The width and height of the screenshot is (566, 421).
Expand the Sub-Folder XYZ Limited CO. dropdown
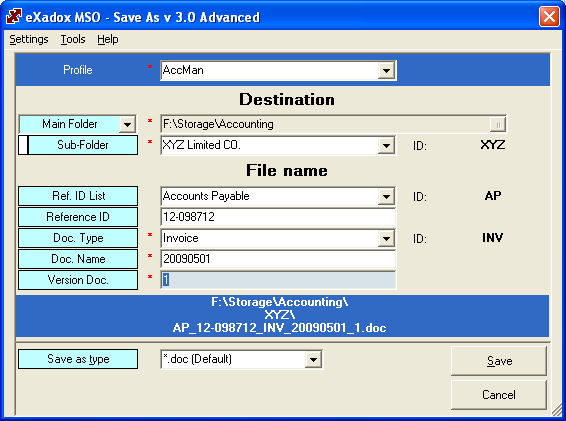pyautogui.click(x=386, y=146)
